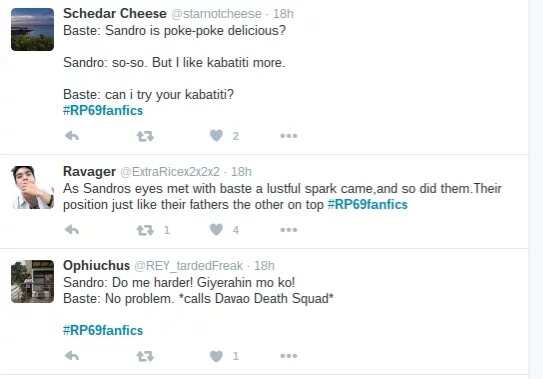Open the Schedar Cheese display name
This screenshot has height=379, width=543.
pos(115,14)
